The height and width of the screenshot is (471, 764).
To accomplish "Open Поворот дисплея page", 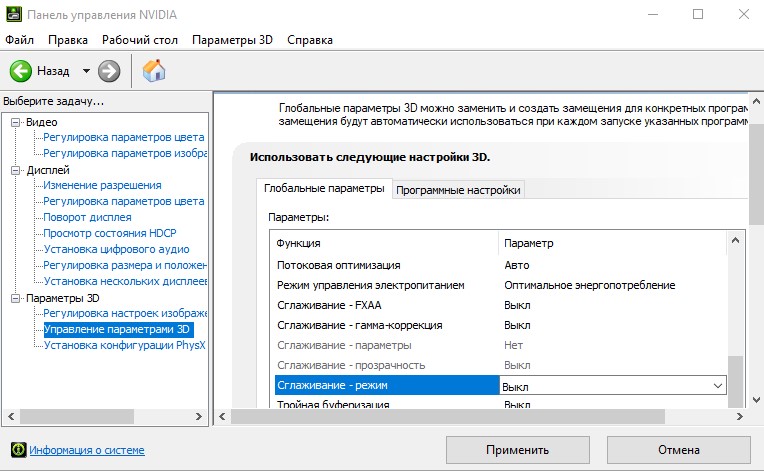I will pos(87,217).
